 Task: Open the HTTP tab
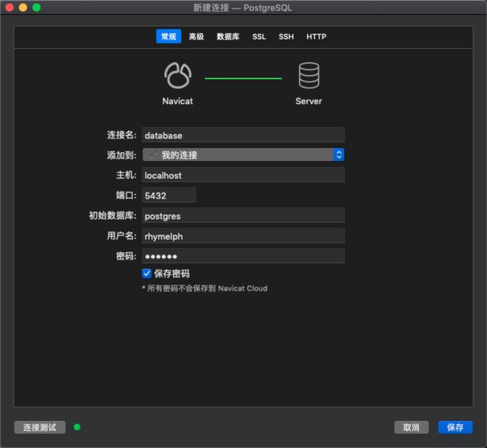316,37
